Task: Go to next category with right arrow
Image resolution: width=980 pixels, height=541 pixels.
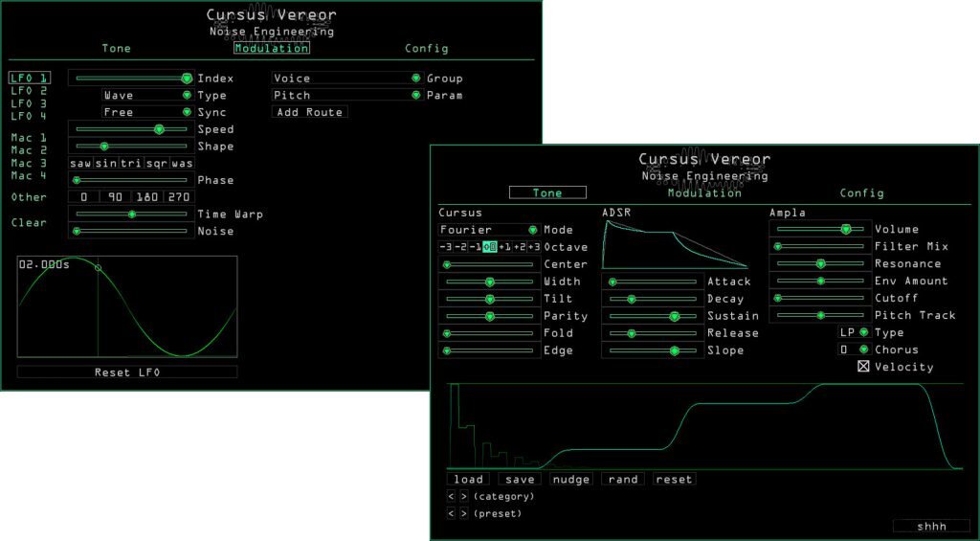Action: [x=464, y=497]
